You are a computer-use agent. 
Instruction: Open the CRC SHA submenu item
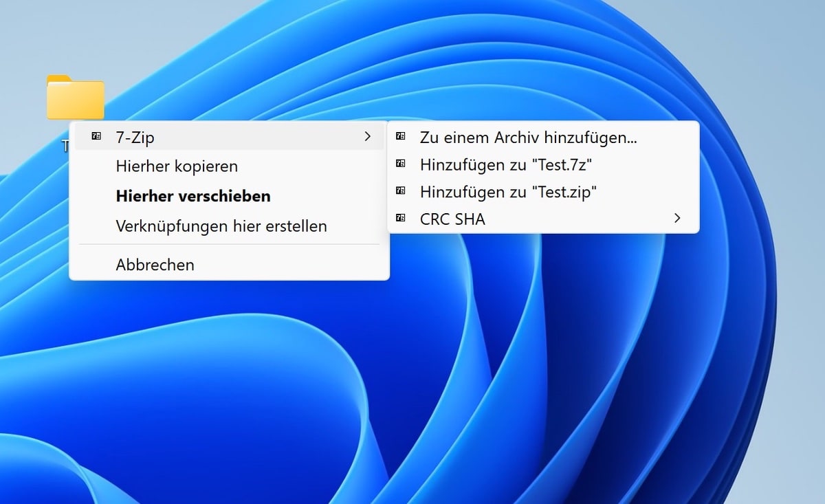point(452,219)
